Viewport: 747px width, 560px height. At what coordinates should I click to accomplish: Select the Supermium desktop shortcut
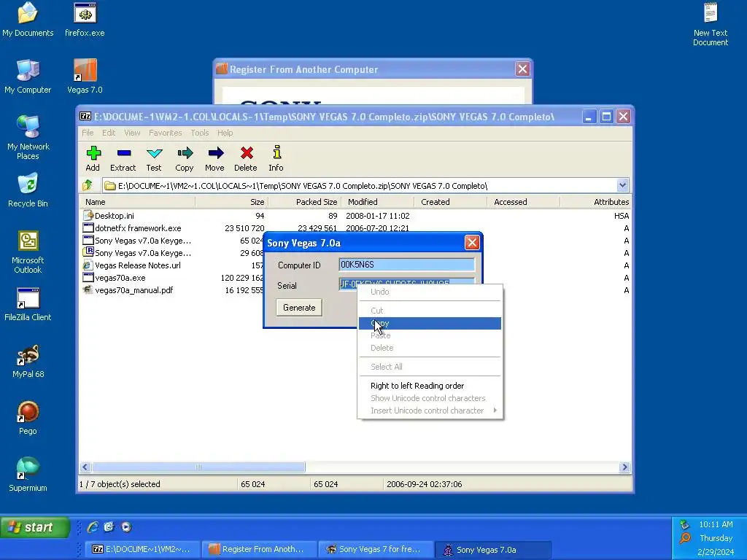pyautogui.click(x=28, y=475)
